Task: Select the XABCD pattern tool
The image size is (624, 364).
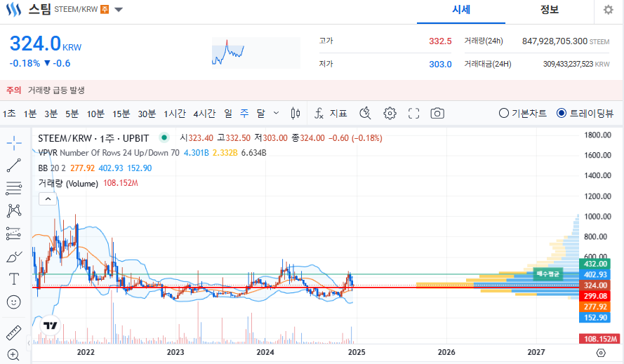Action: tap(14, 211)
